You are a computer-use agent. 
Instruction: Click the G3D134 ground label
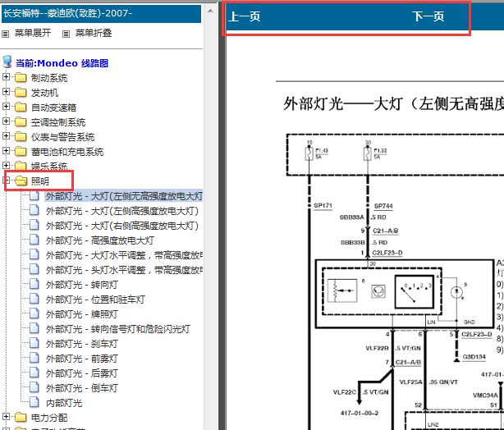[474, 357]
